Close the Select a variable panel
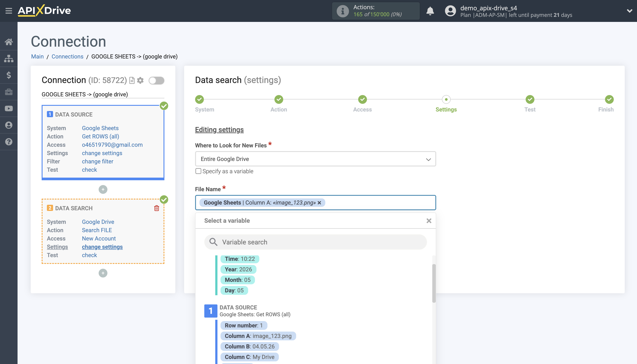Screen dimensions: 637x364 pos(429,221)
